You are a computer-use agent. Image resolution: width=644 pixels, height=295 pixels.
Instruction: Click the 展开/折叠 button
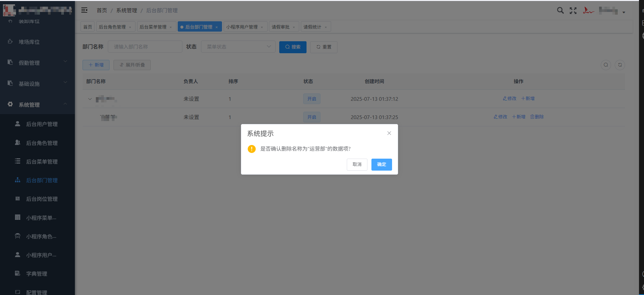pyautogui.click(x=132, y=65)
